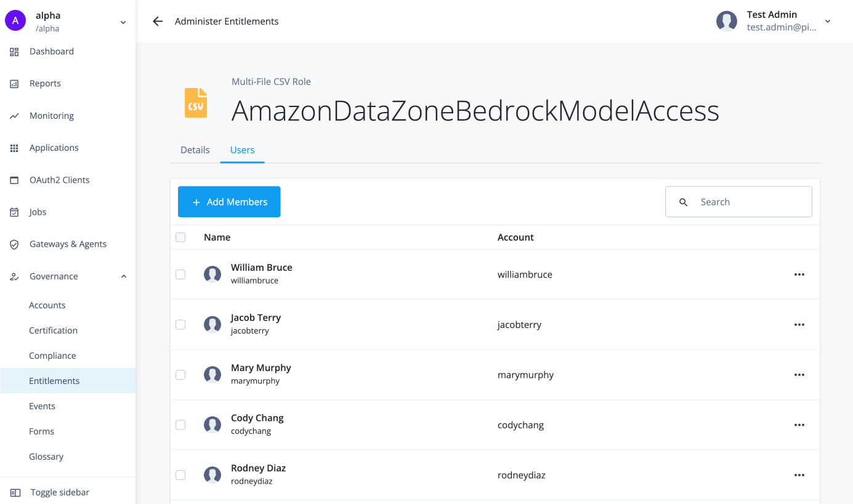Image resolution: width=853 pixels, height=504 pixels.
Task: Collapse the Governance section
Action: click(x=123, y=276)
